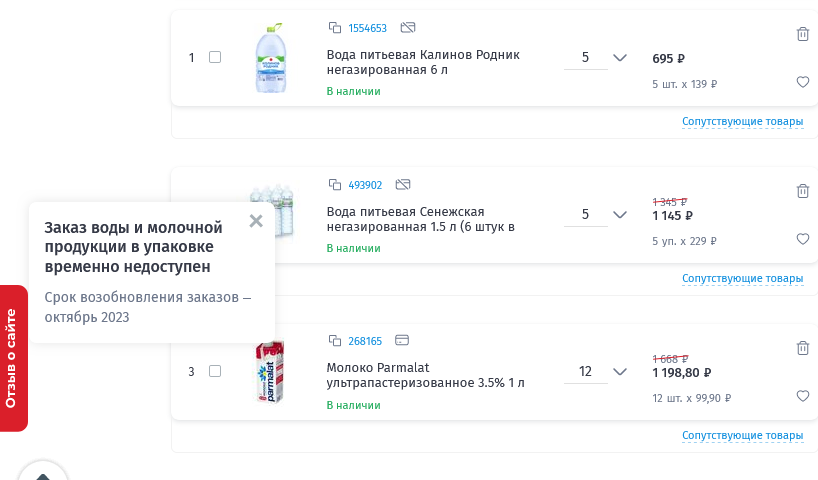This screenshot has width=818, height=480.
Task: Add Parmalat milk to favorites heart
Action: [802, 396]
